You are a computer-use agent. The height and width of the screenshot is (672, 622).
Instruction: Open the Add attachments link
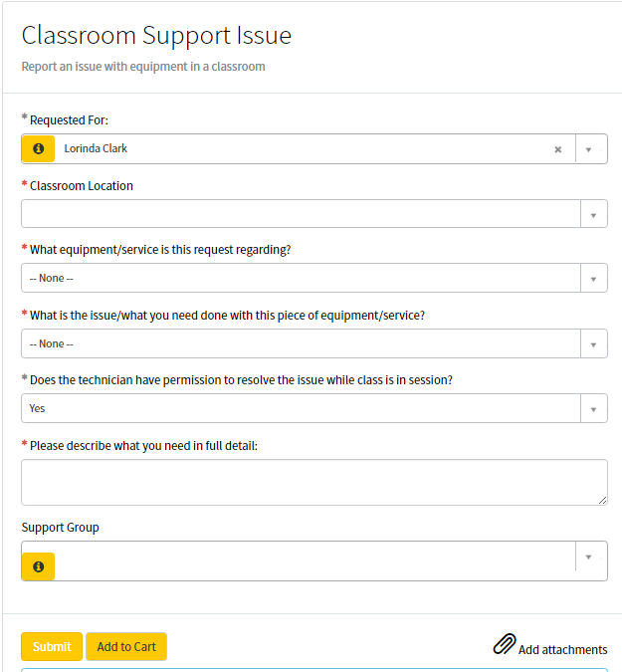tap(562, 650)
